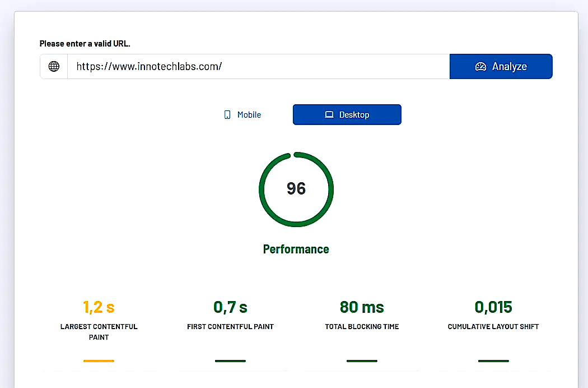The width and height of the screenshot is (588, 388).
Task: Click the Largest Contentful Paint label
Action: (x=99, y=332)
